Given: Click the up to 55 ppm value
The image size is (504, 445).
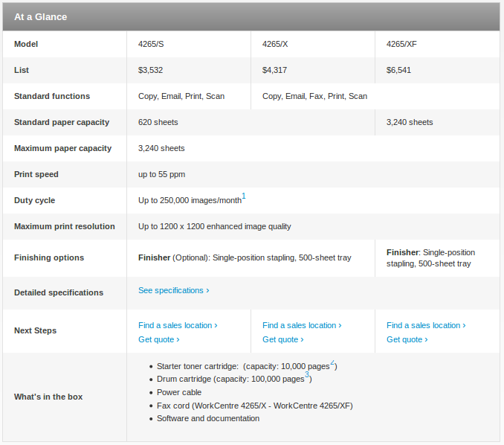Looking at the screenshot, I should click(x=161, y=174).
